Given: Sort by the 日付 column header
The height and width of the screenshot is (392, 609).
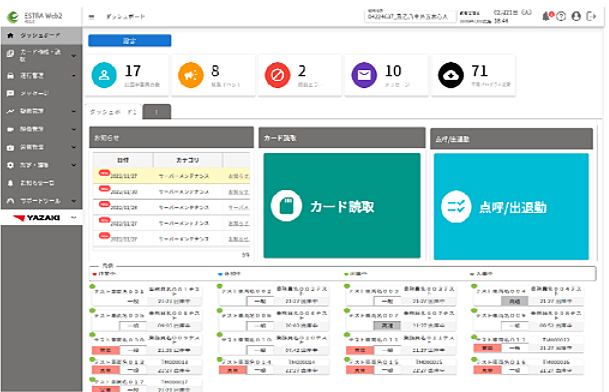Looking at the screenshot, I should (x=123, y=160).
